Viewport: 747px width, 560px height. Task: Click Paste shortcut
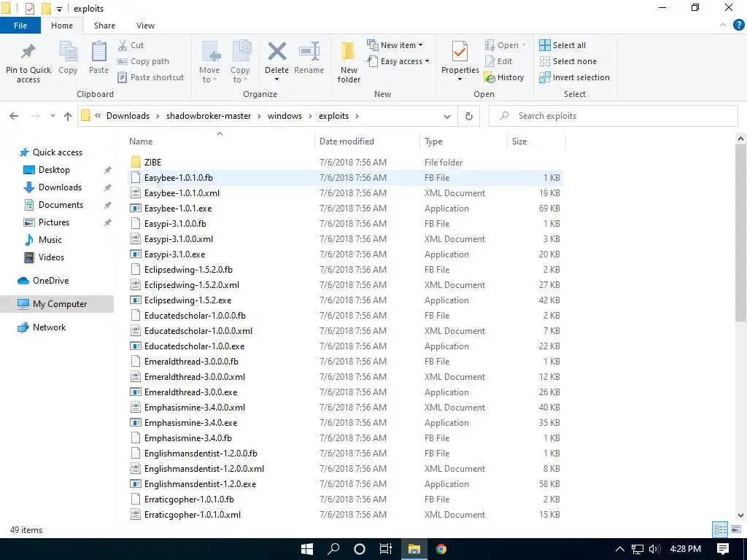[150, 77]
